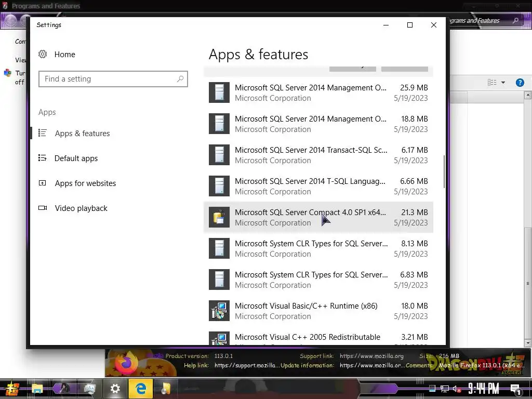532x399 pixels.
Task: Launch Edge browser from taskbar
Action: [140, 389]
